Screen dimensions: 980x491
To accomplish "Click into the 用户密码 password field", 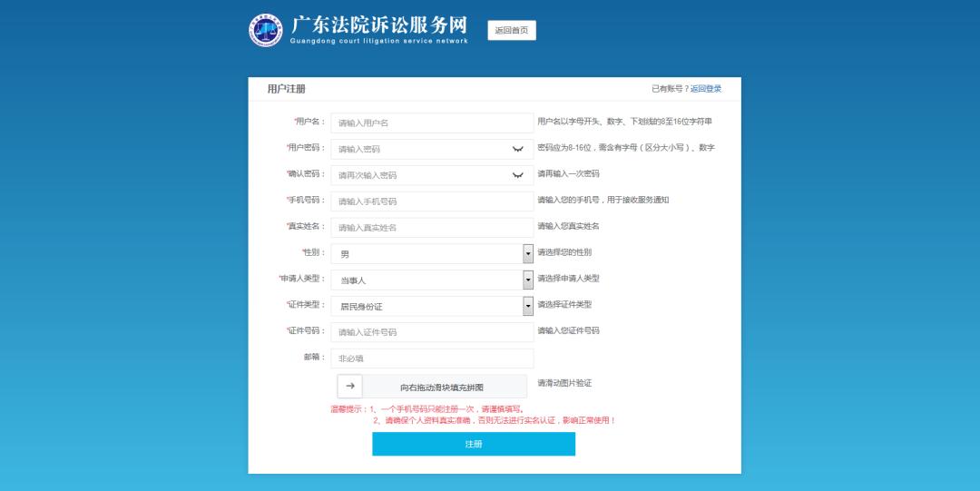I will [x=417, y=149].
